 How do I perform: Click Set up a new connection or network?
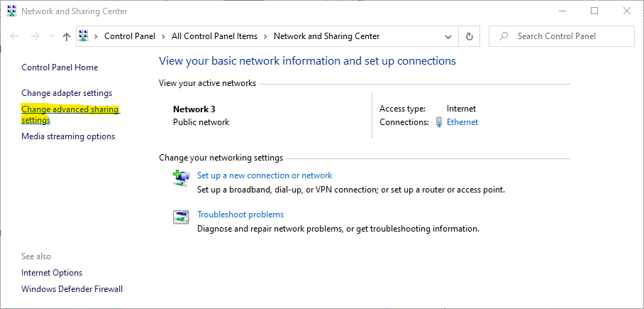265,175
